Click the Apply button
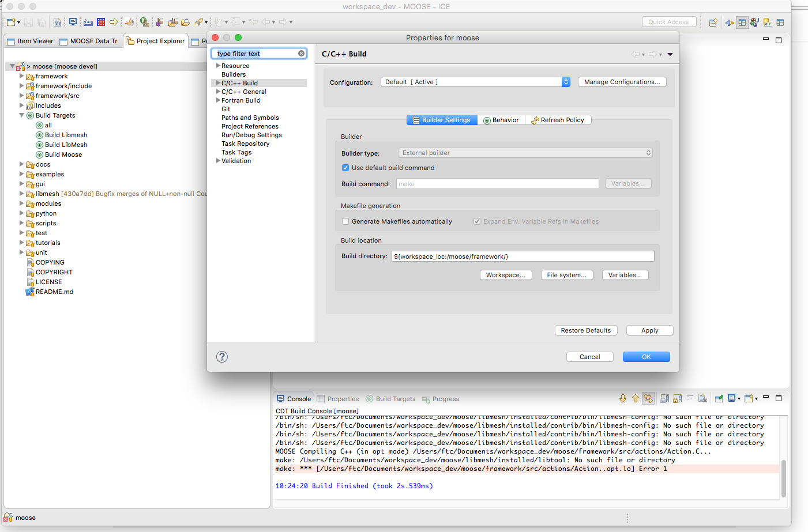808x532 pixels. [650, 330]
